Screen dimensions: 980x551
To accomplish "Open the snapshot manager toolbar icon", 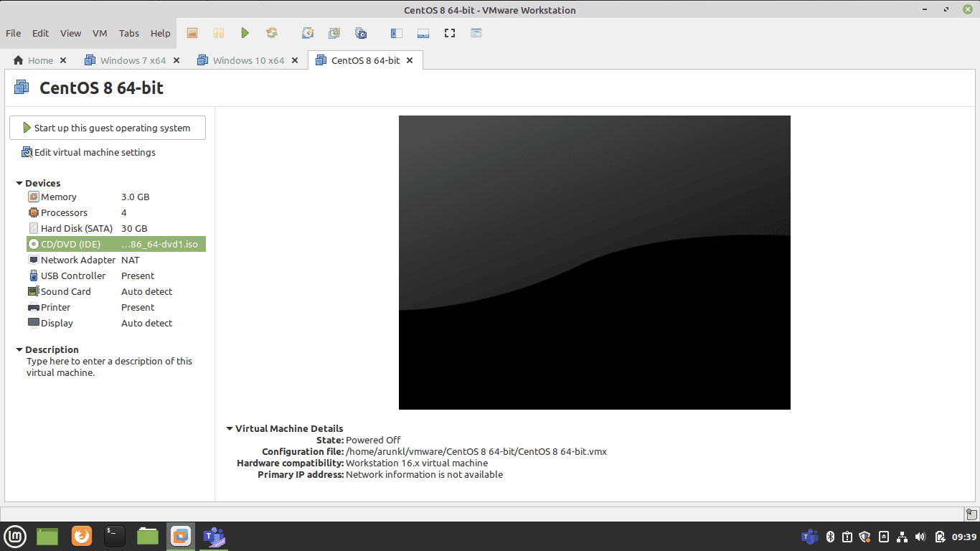I will click(x=361, y=33).
